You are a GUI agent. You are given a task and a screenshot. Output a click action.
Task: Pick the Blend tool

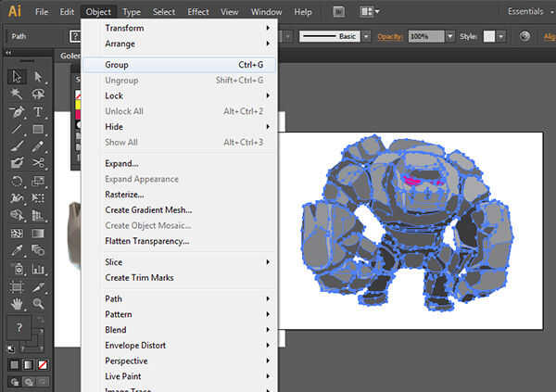click(38, 250)
